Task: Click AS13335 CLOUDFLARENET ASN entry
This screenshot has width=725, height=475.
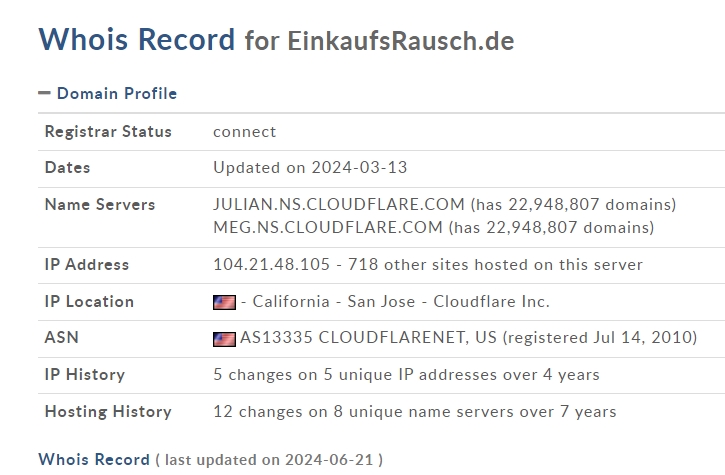Action: (368, 338)
